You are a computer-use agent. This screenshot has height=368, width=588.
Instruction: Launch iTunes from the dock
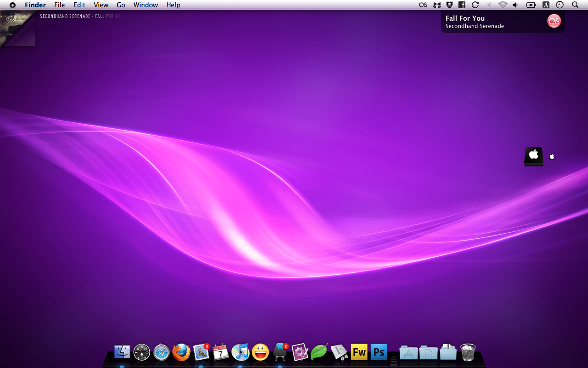point(240,352)
